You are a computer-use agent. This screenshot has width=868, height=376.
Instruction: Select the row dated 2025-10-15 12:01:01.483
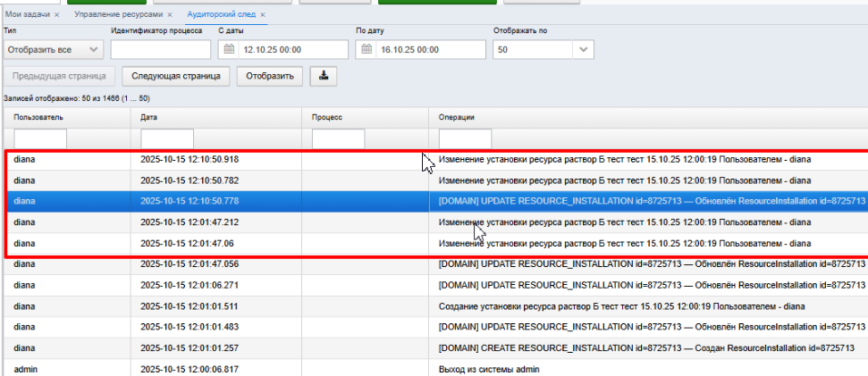pos(435,328)
